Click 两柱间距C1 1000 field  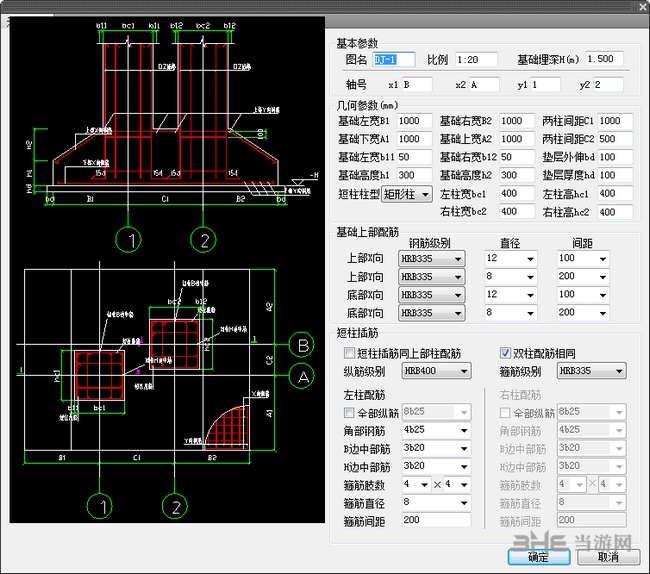615,121
